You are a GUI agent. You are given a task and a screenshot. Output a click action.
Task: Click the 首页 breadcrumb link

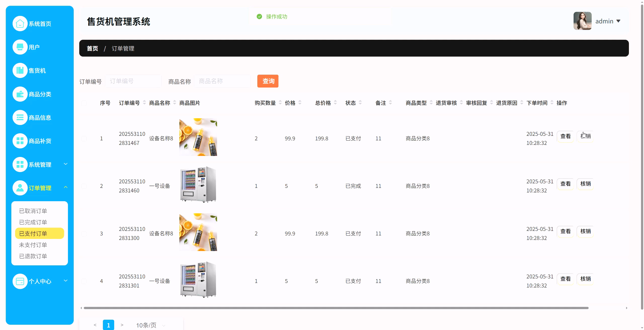92,48
